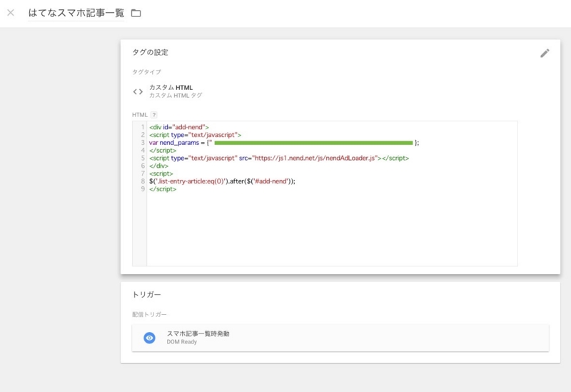The width and height of the screenshot is (571, 392).
Task: Click the closing </div> tag on line 6
Action: [x=158, y=166]
